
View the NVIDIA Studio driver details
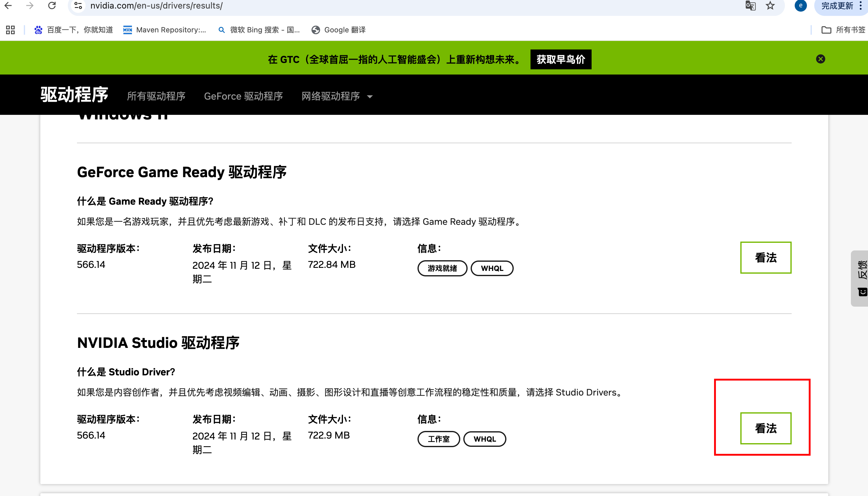pos(765,428)
